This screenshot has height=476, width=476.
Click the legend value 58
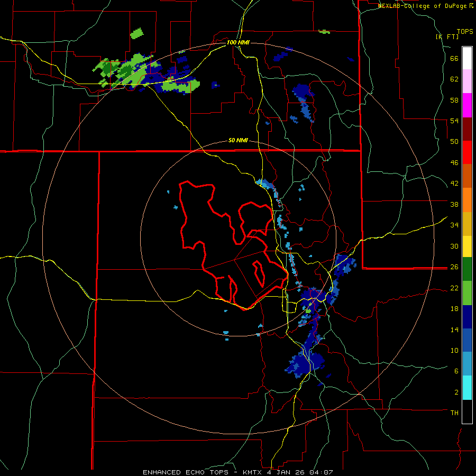click(x=454, y=100)
